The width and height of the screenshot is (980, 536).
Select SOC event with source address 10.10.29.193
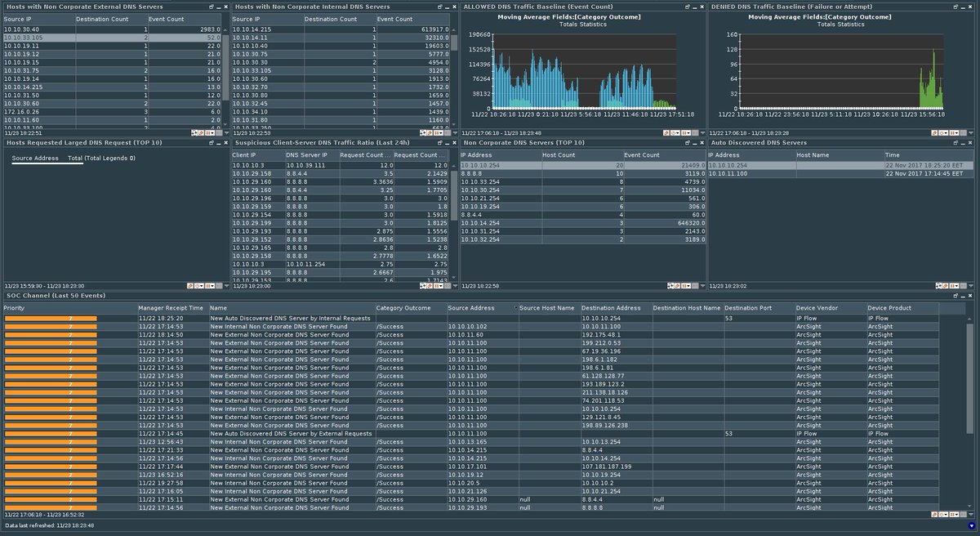click(x=470, y=507)
